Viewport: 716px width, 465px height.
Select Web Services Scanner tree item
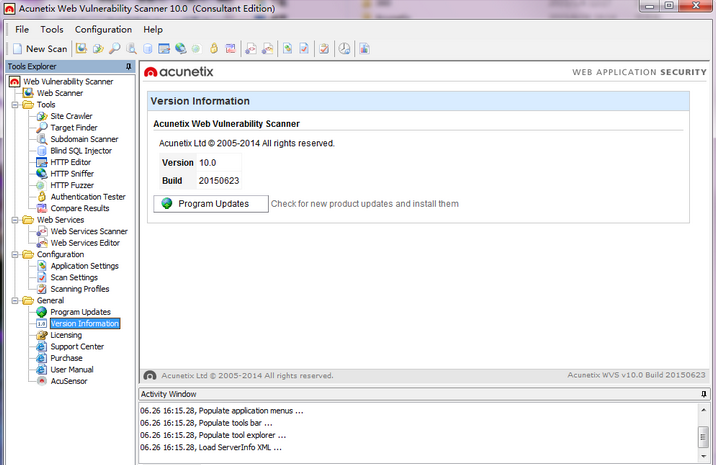click(x=89, y=231)
